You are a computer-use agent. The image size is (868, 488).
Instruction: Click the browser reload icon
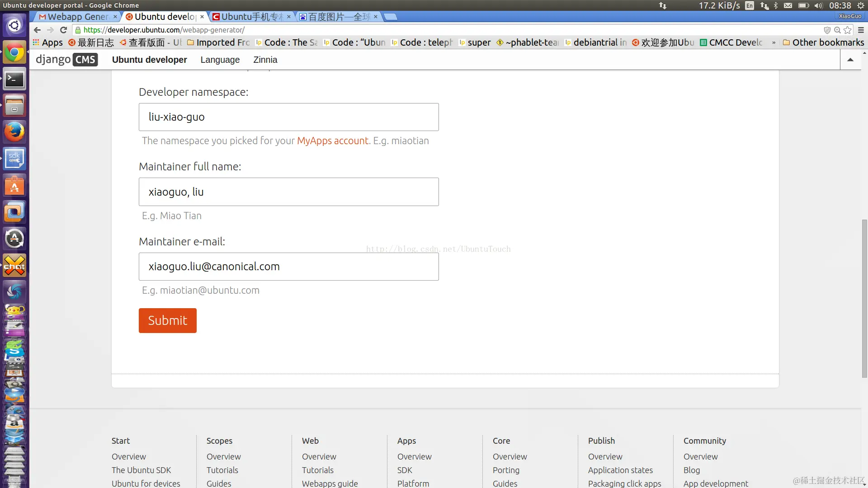tap(63, 30)
